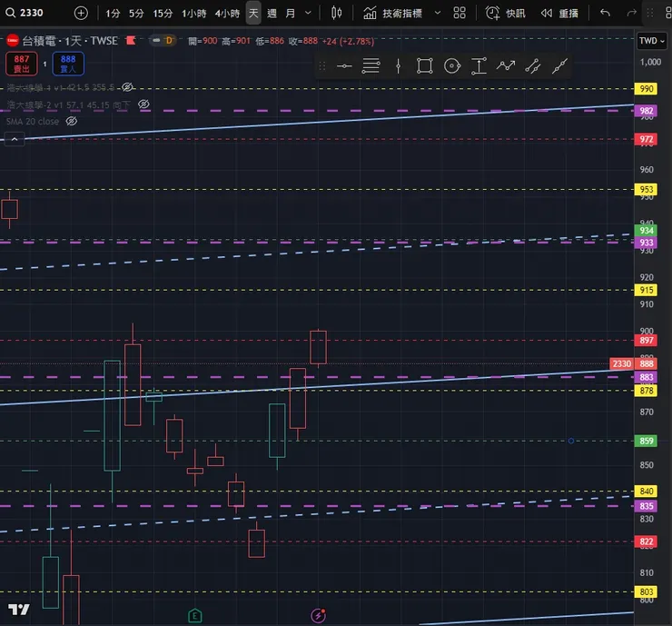Click the tsmc symbol logo
Viewport: 672px width, 626px height.
pyautogui.click(x=13, y=41)
